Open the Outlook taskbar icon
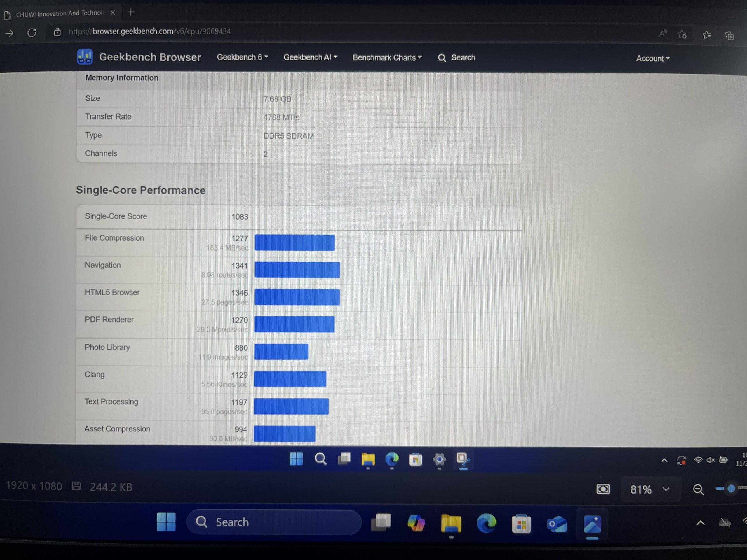Image resolution: width=747 pixels, height=560 pixels. (556, 524)
